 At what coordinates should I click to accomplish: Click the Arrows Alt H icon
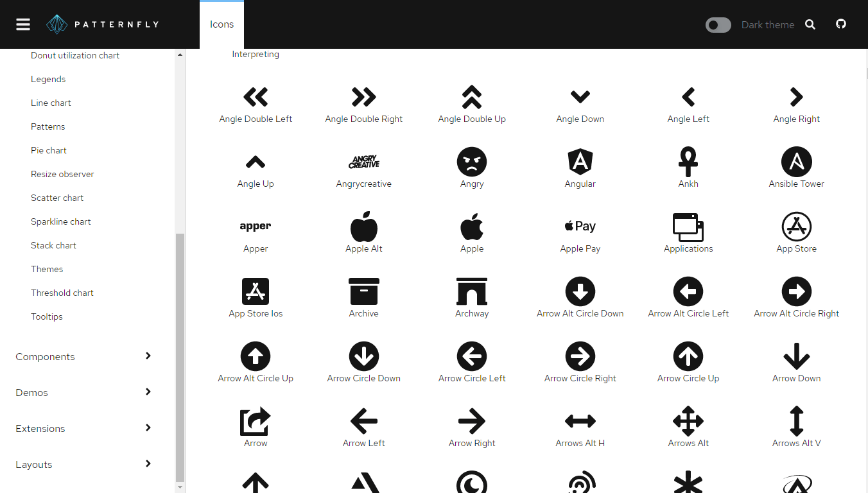[x=580, y=421]
